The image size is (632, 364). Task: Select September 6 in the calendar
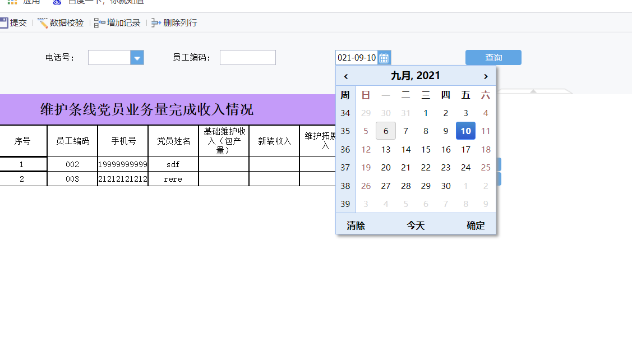pos(386,131)
